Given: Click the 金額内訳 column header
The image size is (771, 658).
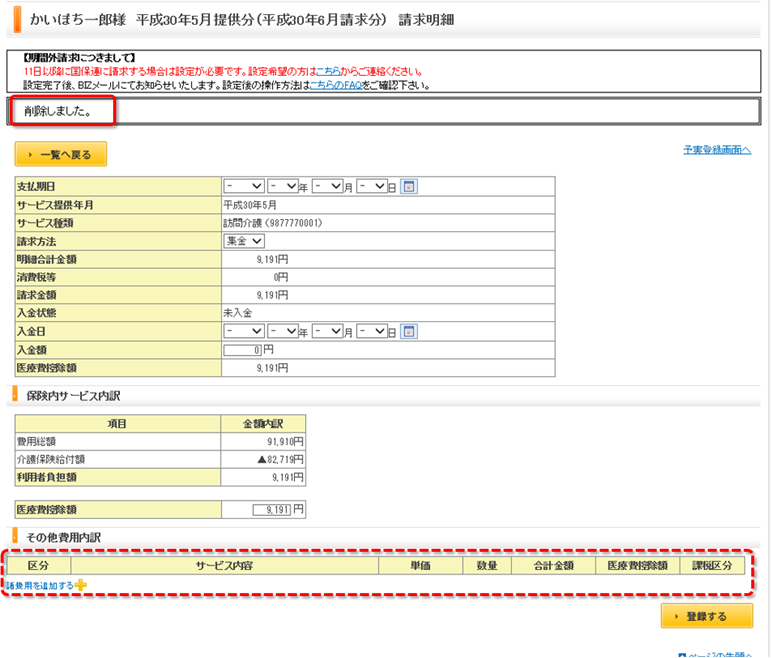Looking at the screenshot, I should (263, 423).
